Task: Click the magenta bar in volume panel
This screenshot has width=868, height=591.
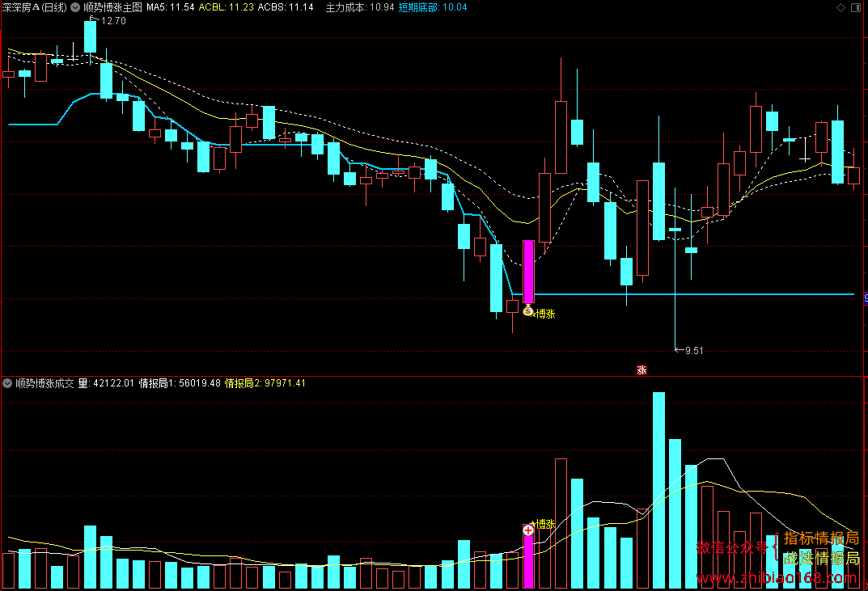Action: [529, 556]
